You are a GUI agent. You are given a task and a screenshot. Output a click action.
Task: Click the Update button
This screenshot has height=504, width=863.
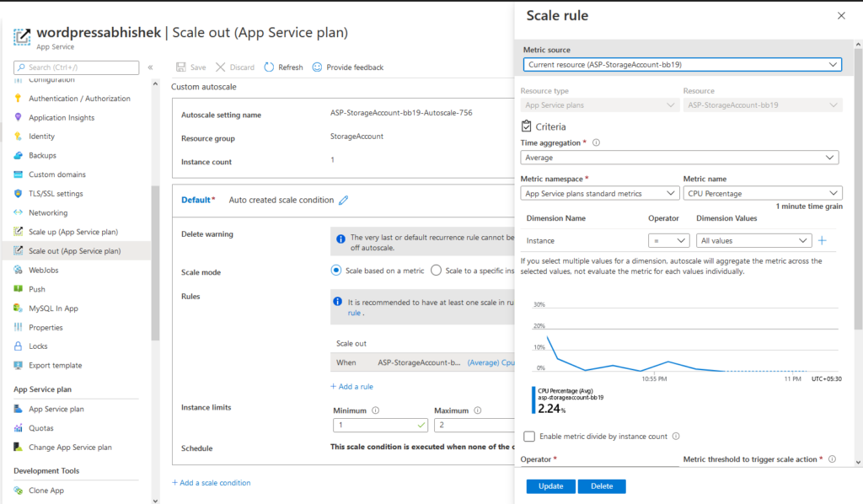[550, 485]
